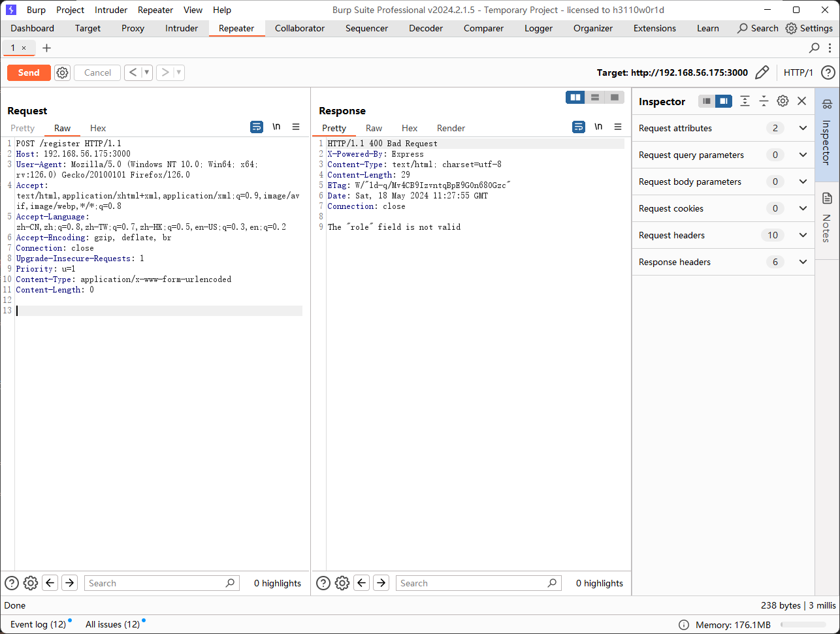Open the Burp menu

[x=36, y=10]
